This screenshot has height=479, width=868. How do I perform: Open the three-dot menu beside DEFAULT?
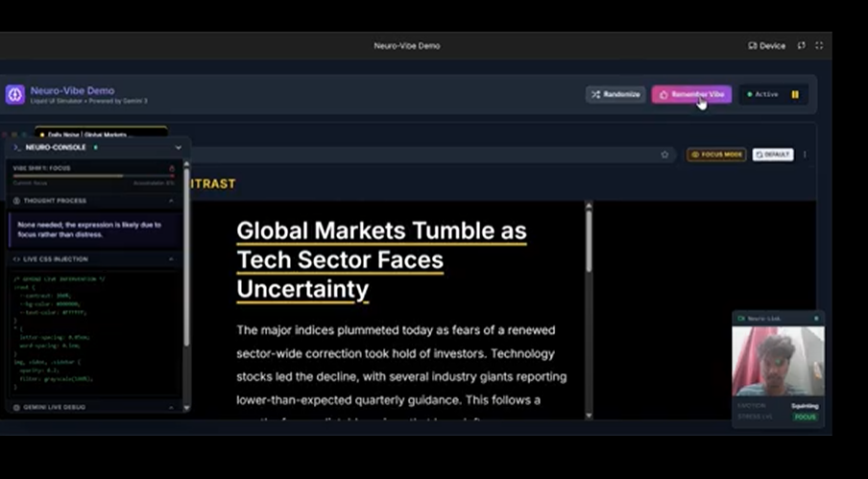tap(805, 155)
